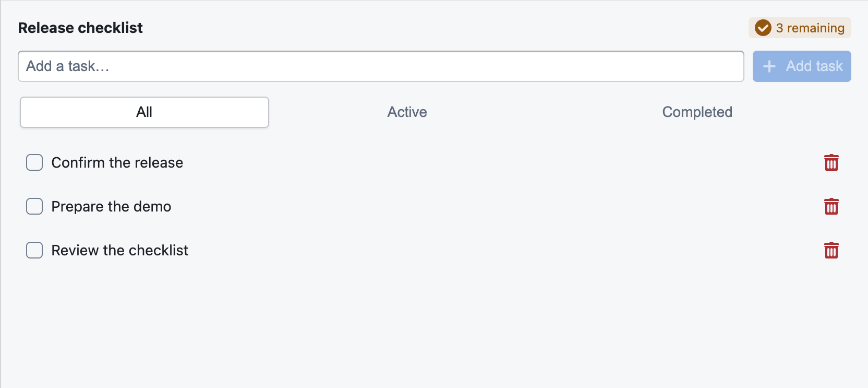Check off Confirm the release
This screenshot has width=868, height=388.
coord(34,162)
